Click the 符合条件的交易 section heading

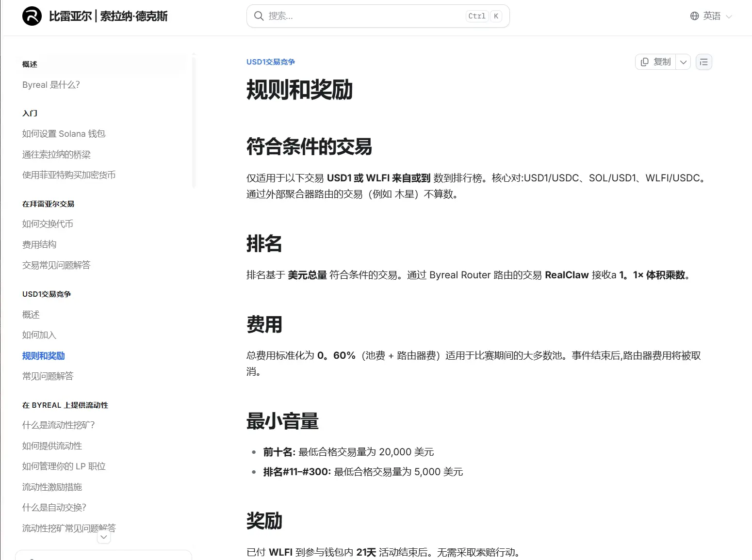pos(309,146)
